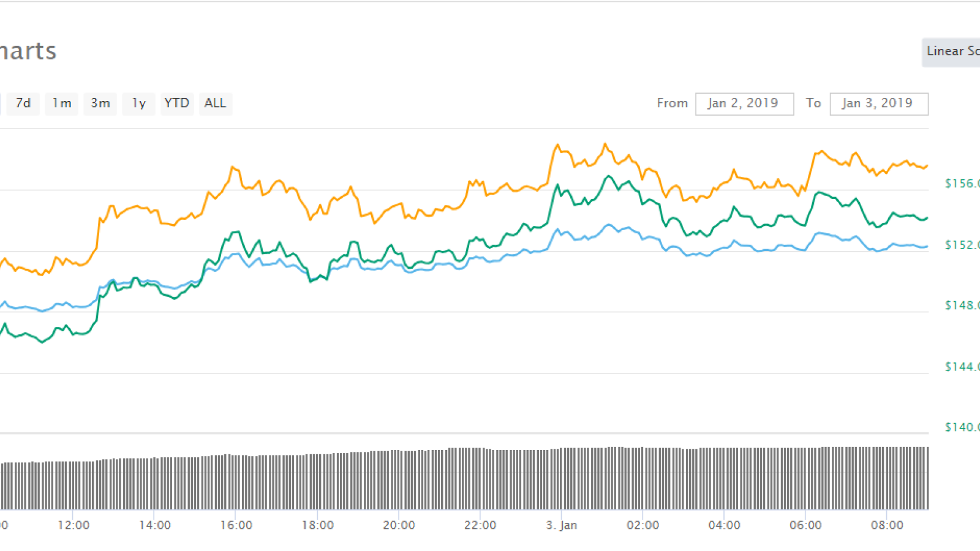The width and height of the screenshot is (980, 551).
Task: Click the 02:00 time axis label
Action: (643, 525)
